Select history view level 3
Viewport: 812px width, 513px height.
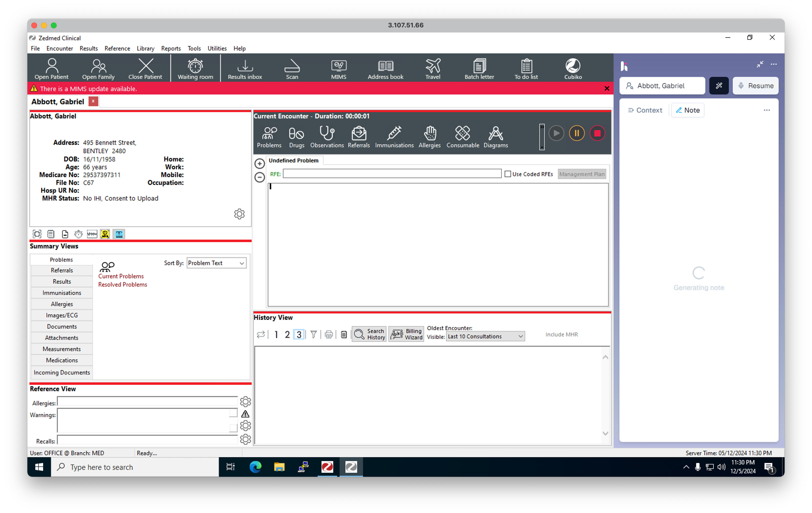coord(299,335)
